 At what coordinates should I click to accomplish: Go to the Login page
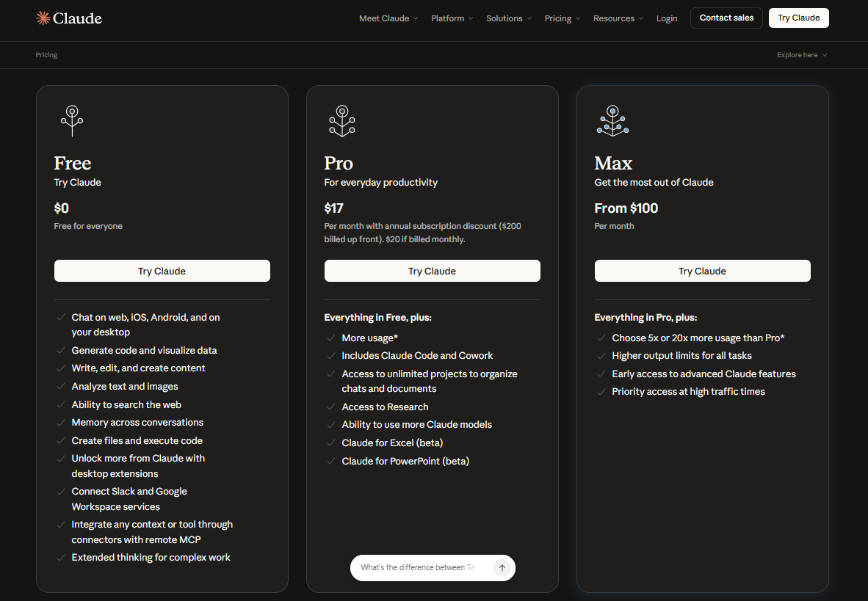pos(667,18)
